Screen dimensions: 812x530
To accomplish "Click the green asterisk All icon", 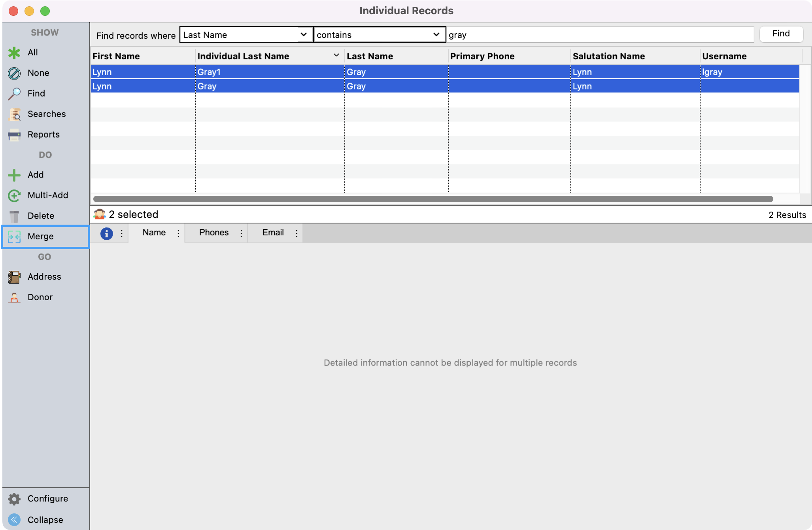I will point(14,53).
